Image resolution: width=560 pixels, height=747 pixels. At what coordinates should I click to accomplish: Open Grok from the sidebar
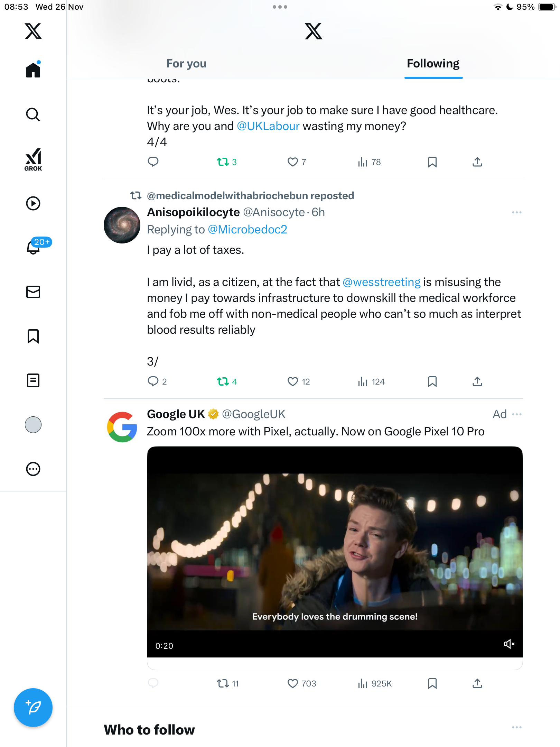pos(33,159)
